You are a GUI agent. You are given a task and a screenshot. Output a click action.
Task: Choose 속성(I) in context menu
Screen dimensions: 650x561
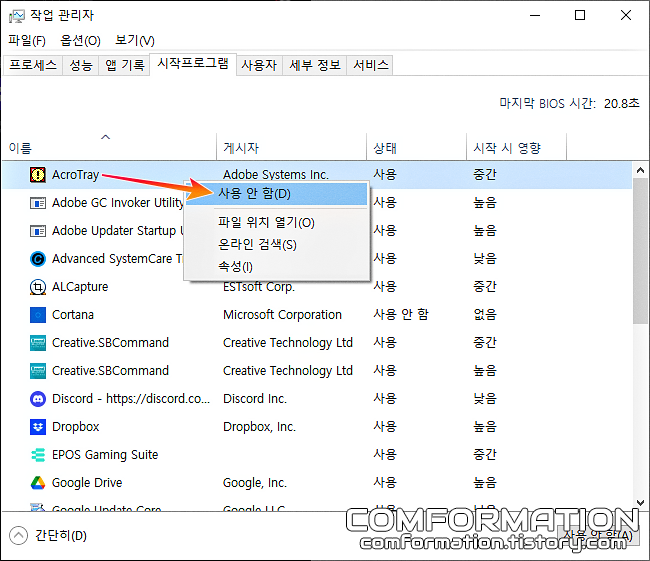click(x=276, y=267)
